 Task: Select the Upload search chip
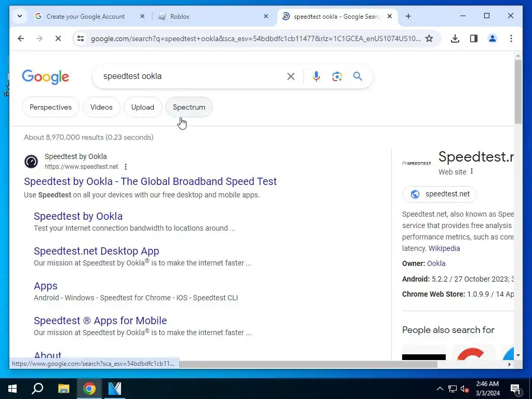tap(142, 107)
